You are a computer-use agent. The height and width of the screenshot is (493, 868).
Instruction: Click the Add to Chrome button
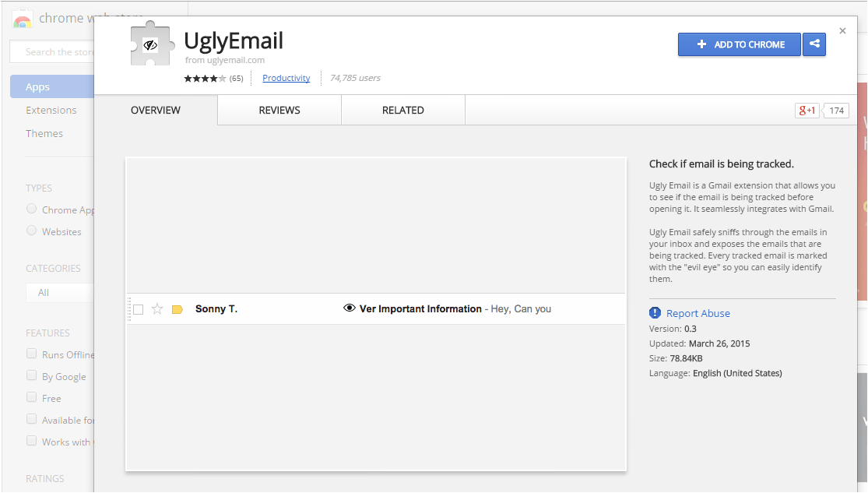[739, 44]
